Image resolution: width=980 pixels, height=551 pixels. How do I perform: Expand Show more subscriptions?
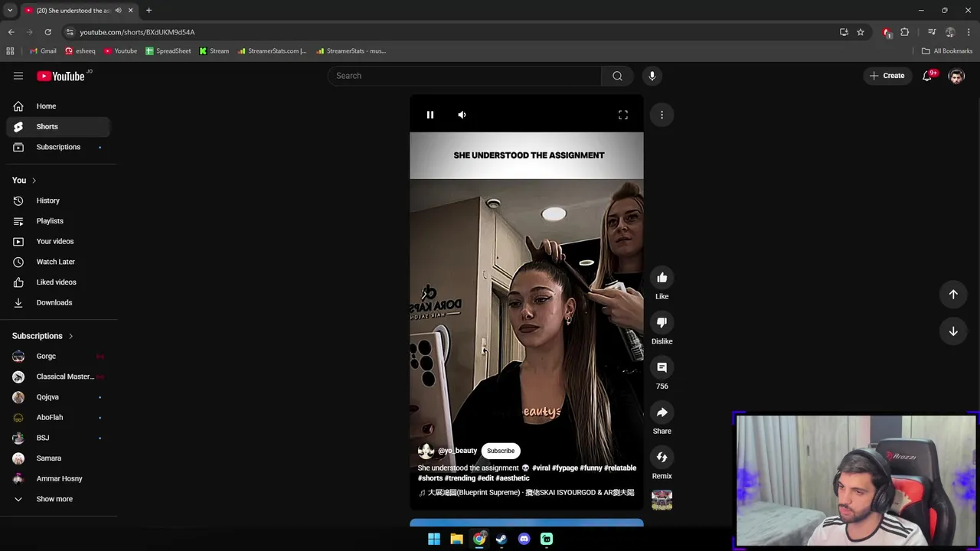(x=58, y=499)
